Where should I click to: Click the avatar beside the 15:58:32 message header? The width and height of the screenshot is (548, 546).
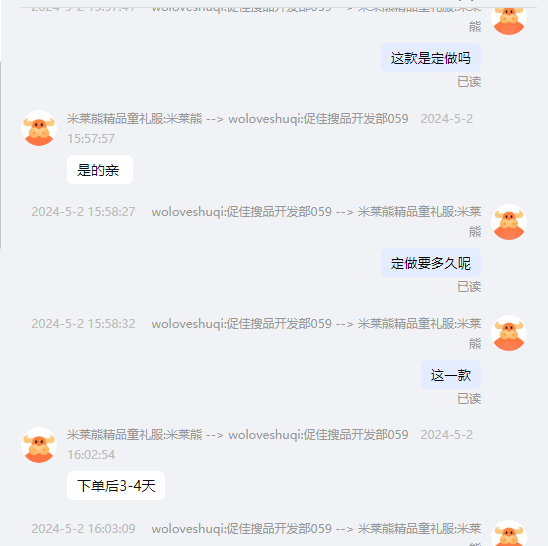click(509, 333)
